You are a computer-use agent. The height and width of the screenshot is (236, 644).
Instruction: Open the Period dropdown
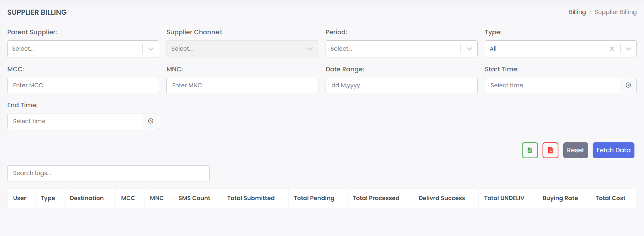click(469, 49)
